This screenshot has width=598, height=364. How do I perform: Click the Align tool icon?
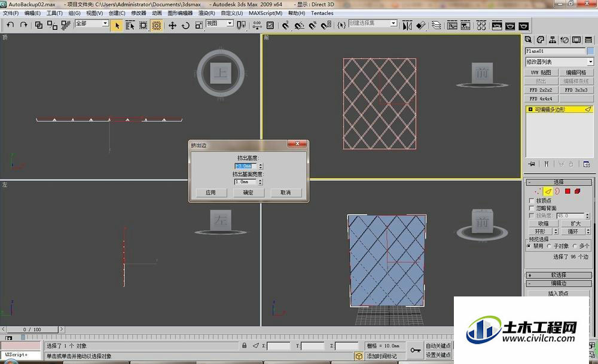420,26
